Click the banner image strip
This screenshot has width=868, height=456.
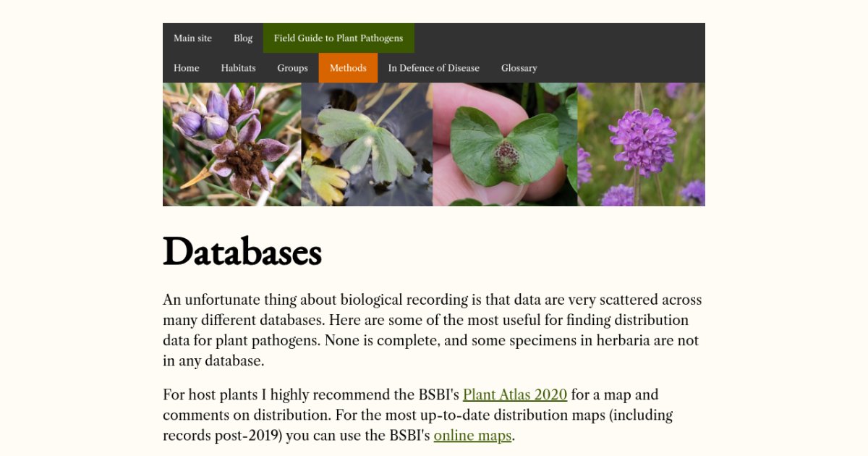[434, 143]
